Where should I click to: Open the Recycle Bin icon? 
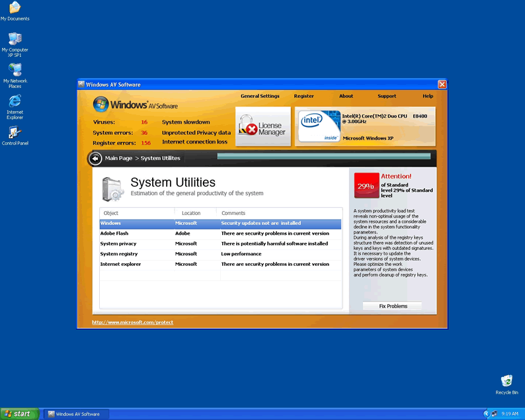click(506, 381)
